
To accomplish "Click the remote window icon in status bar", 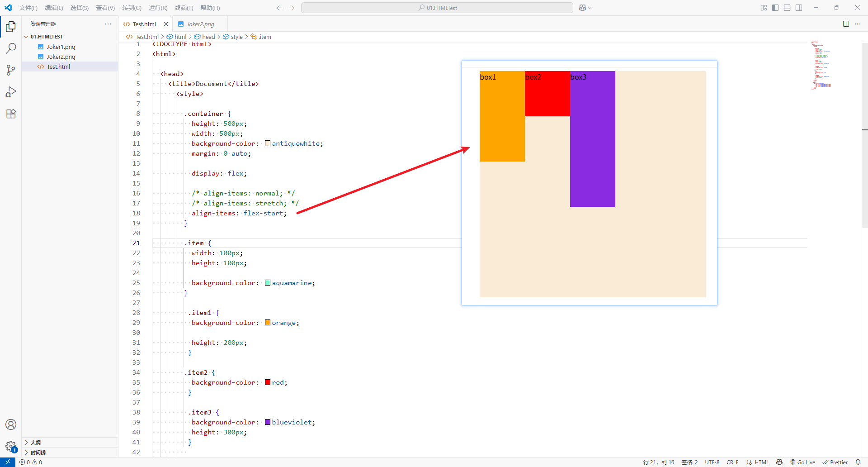I will [8, 462].
